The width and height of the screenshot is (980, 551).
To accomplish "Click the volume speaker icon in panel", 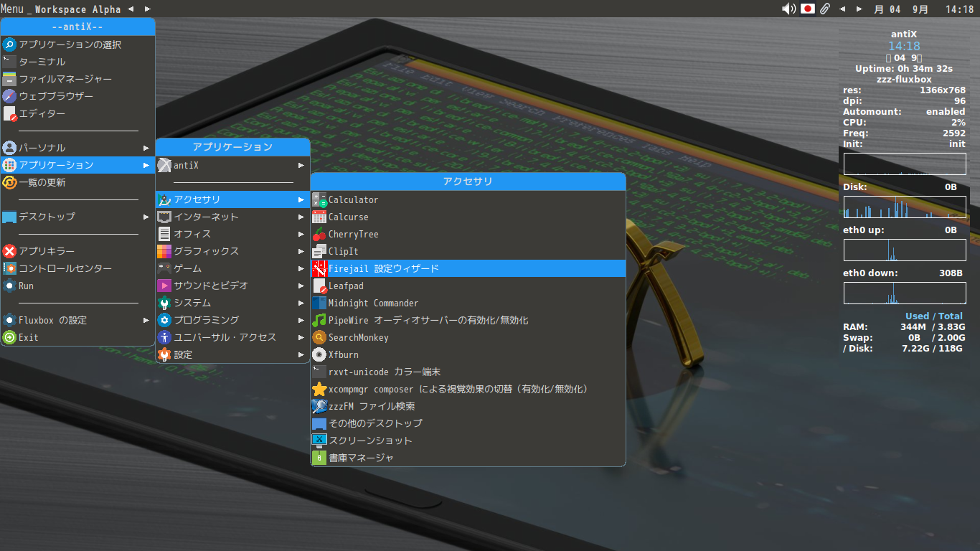I will pyautogui.click(x=788, y=9).
